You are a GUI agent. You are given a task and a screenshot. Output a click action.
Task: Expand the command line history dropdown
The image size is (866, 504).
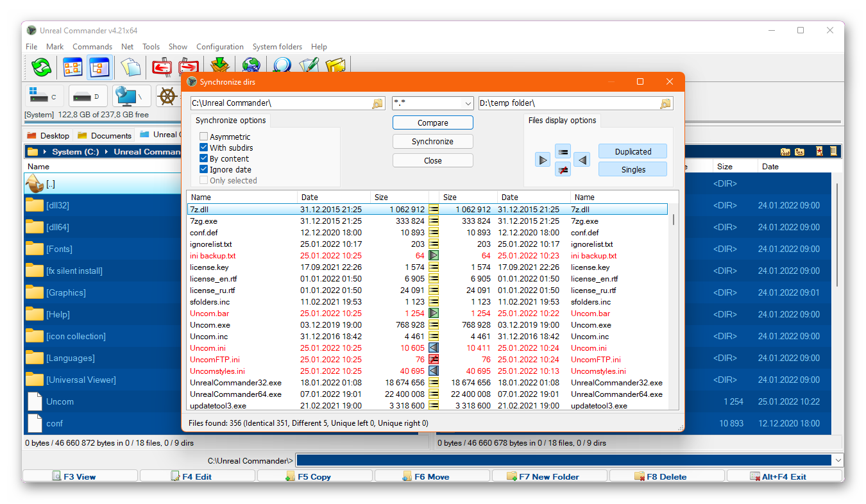coord(837,460)
